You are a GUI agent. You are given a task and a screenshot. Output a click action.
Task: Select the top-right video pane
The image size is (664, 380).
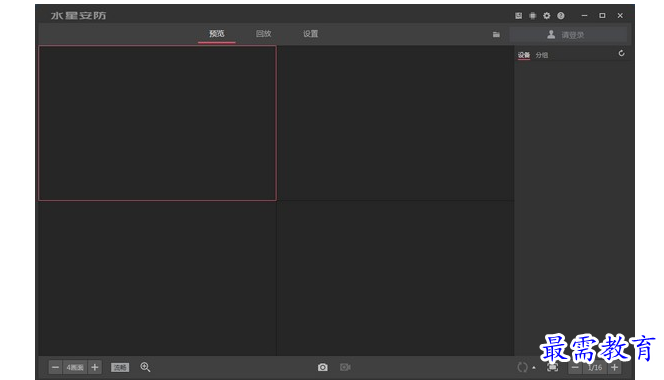pos(396,123)
